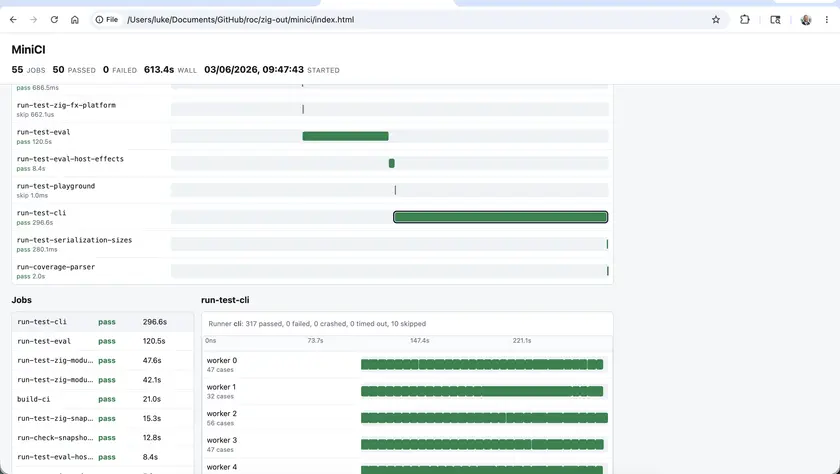Click the run-test-playground row label
The width and height of the screenshot is (840, 474).
(56, 186)
